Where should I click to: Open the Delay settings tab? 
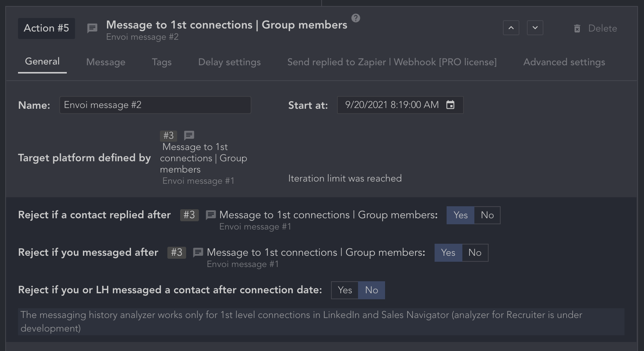[x=229, y=62]
